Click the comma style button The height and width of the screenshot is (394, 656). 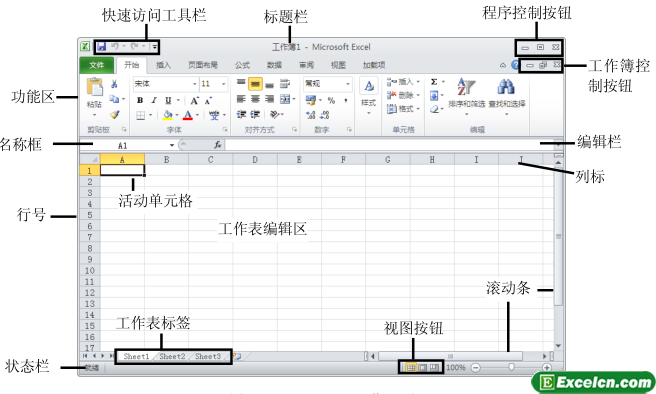[x=346, y=100]
